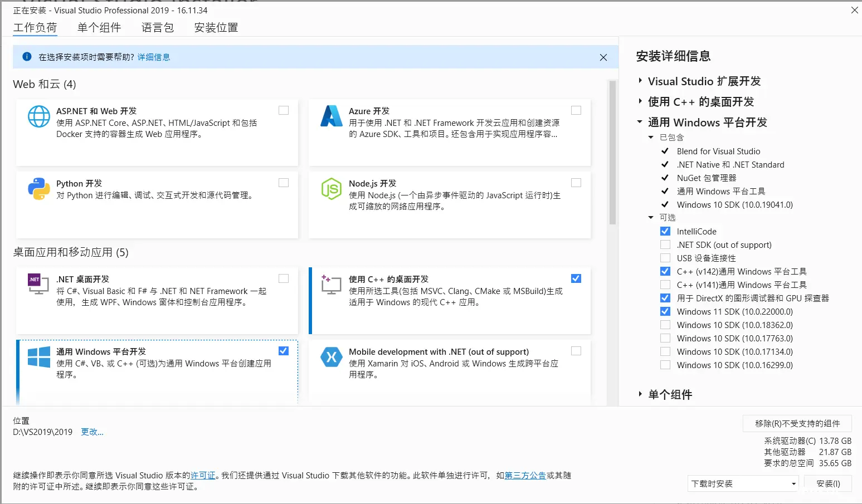Enable the Python 开发 workload checkbox
The height and width of the screenshot is (504, 862).
284,183
